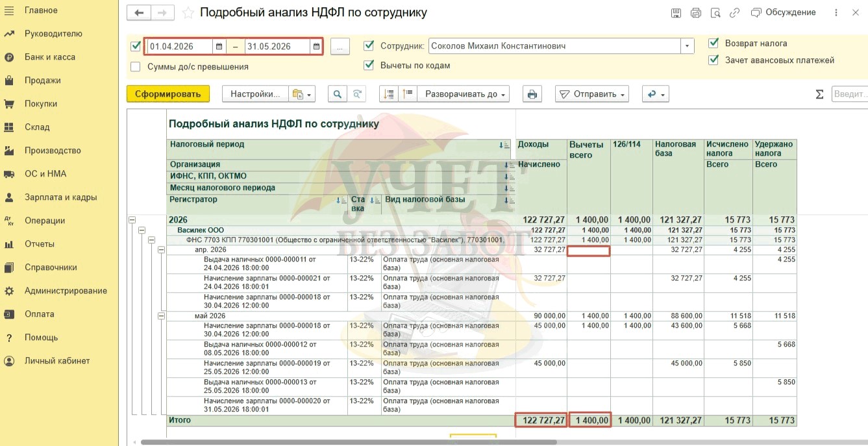
Task: Go to the Банк и касса section
Action: pos(49,57)
